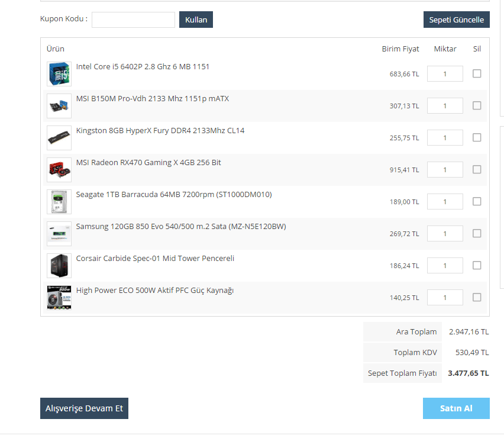Click the Miktar field for MSI B150M
Screen dimensions: 504x435
point(445,106)
